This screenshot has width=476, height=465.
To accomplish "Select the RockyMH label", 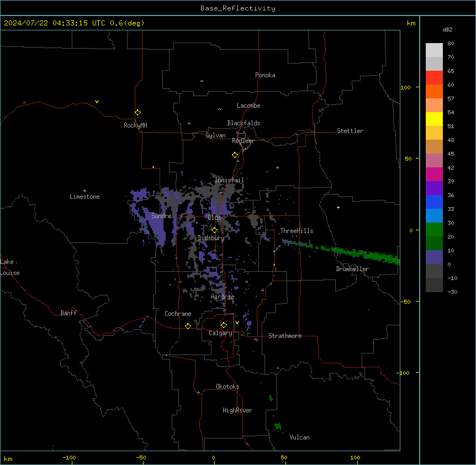I will coord(135,125).
